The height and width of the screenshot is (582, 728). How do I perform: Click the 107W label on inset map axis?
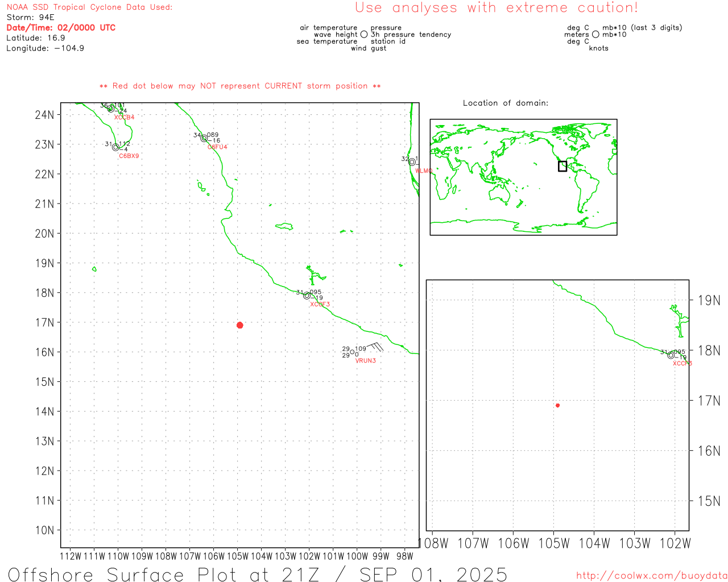click(473, 543)
